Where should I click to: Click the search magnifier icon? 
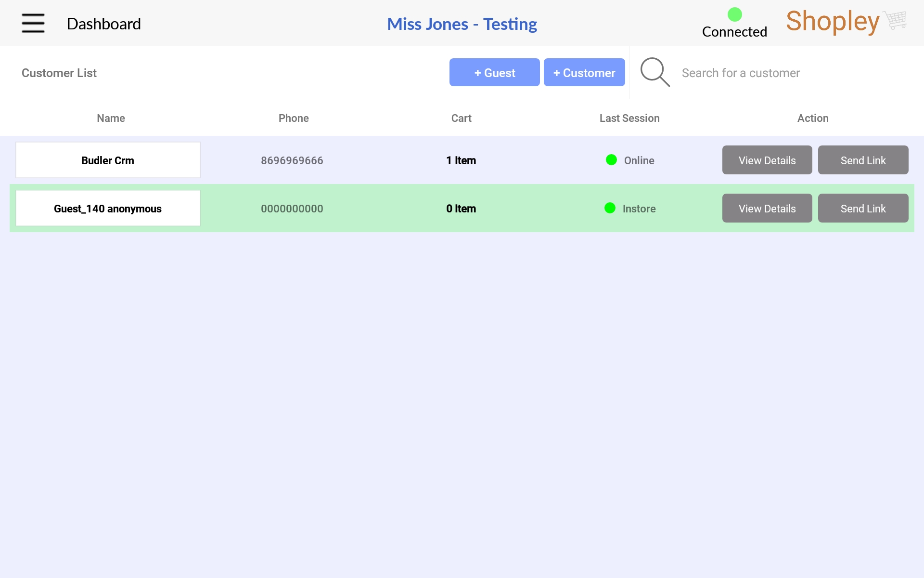[654, 72]
